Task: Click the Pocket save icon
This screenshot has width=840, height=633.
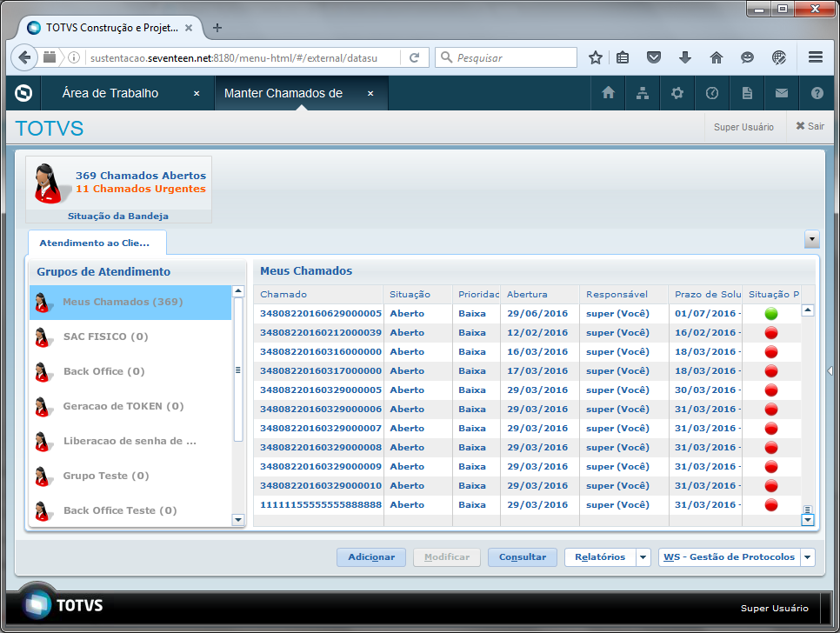Action: [x=654, y=57]
